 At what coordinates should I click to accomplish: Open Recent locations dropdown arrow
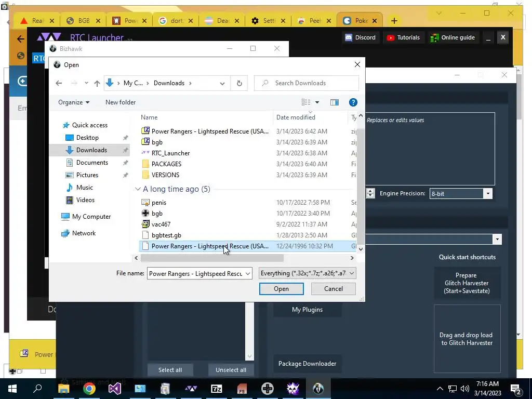86,83
